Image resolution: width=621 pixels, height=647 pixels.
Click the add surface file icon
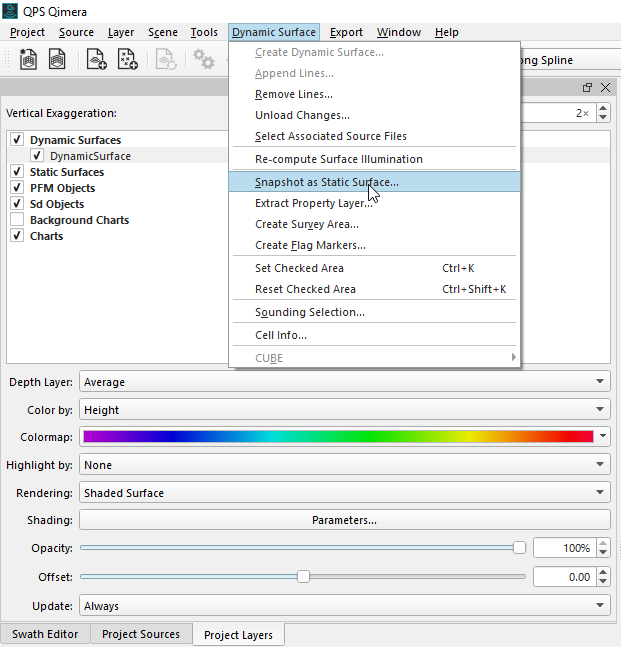pos(96,61)
